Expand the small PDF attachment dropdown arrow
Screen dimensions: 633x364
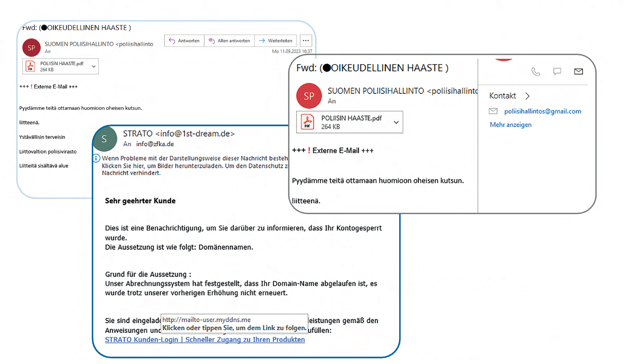point(94,66)
